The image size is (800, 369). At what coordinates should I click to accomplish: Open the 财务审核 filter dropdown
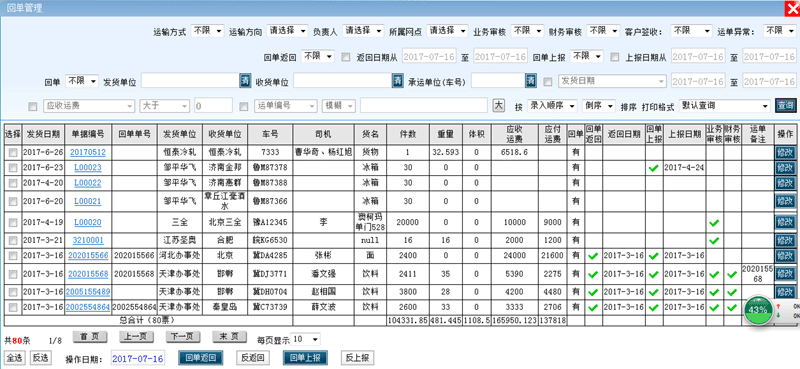click(604, 31)
